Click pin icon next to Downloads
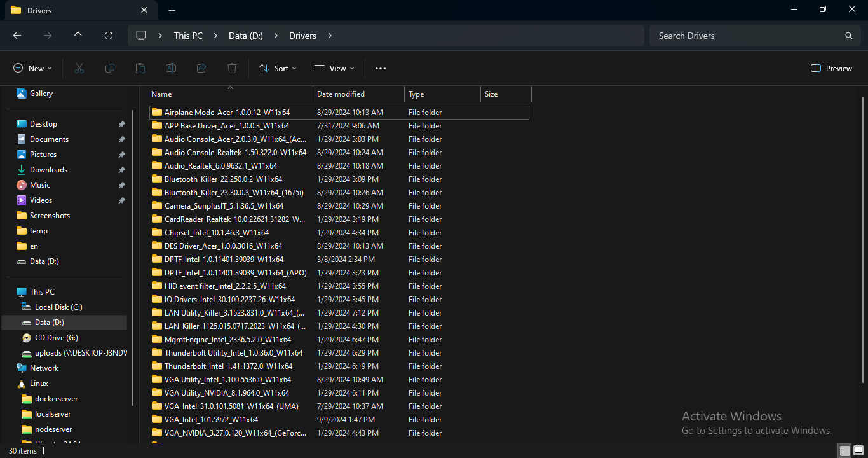 pos(121,170)
